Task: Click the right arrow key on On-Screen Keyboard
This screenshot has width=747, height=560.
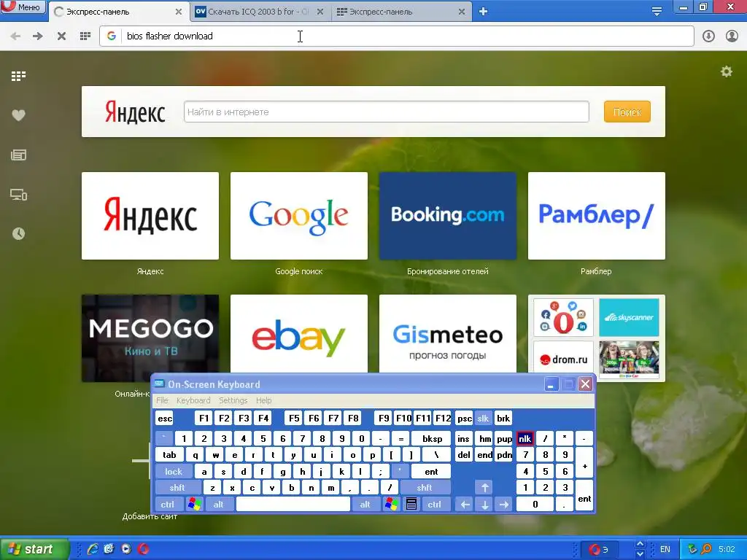Action: [504, 505]
